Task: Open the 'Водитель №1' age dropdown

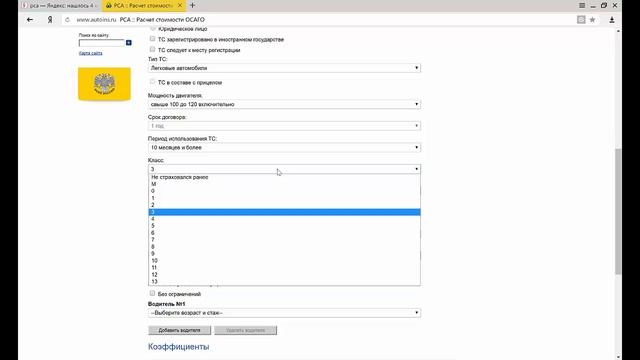Action: coord(284,313)
